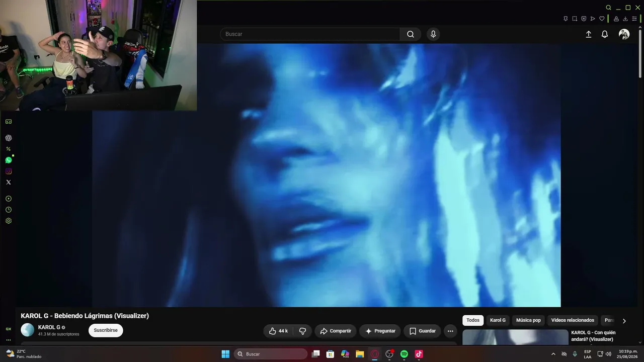The image size is (644, 362).
Task: Like the video with 44 k likes
Action: 278,331
